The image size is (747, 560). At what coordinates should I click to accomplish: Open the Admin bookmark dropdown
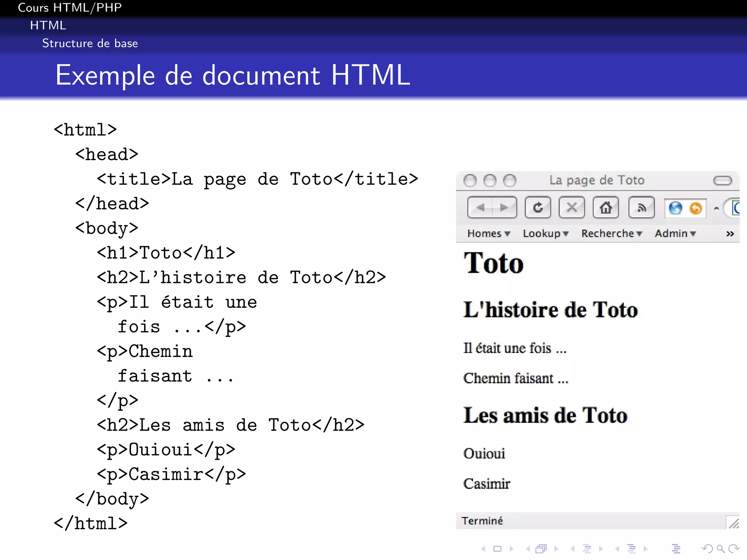click(x=676, y=233)
